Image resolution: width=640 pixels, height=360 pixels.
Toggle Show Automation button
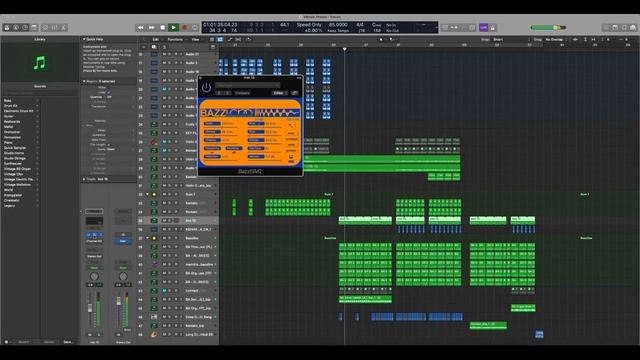(x=230, y=40)
